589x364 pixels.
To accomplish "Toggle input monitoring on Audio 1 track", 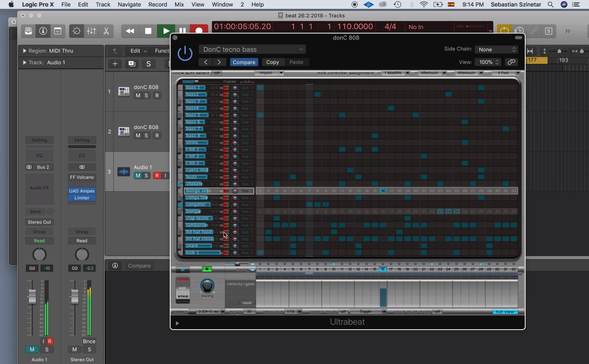I will tap(165, 176).
